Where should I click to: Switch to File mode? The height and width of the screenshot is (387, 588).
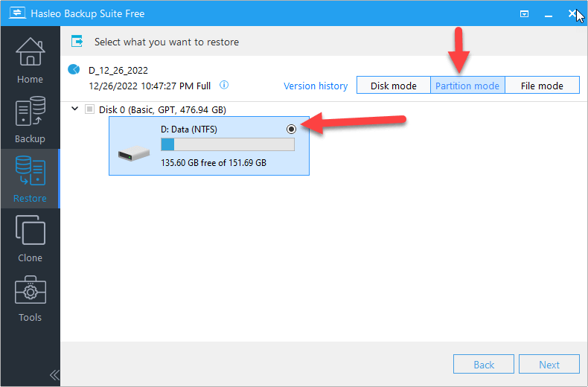[x=542, y=86]
